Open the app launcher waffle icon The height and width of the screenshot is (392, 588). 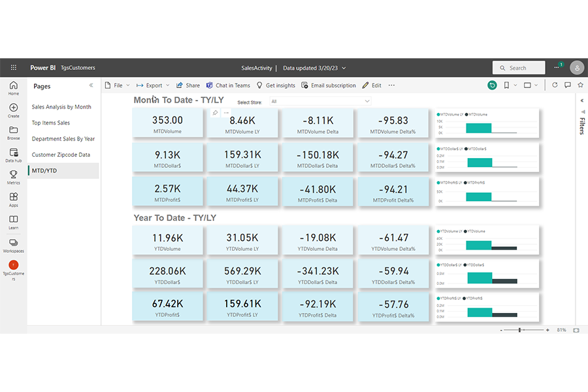click(13, 68)
